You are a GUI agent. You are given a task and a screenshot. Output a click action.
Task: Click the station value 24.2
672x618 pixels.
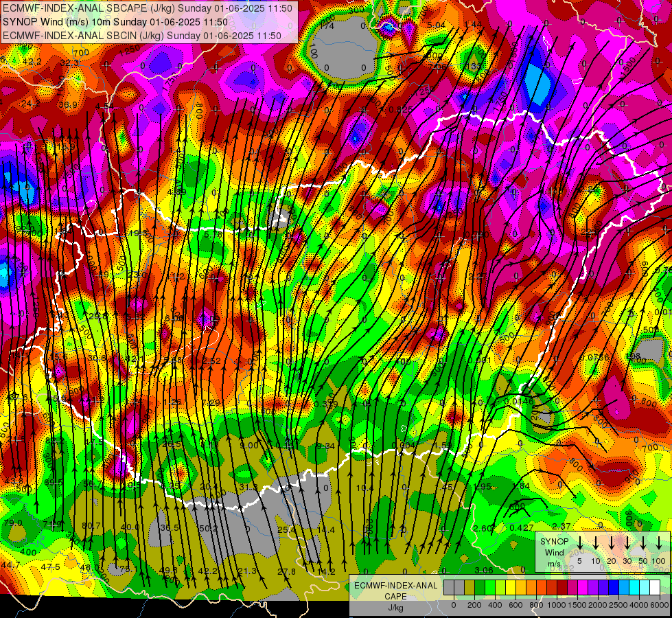pyautogui.click(x=30, y=104)
